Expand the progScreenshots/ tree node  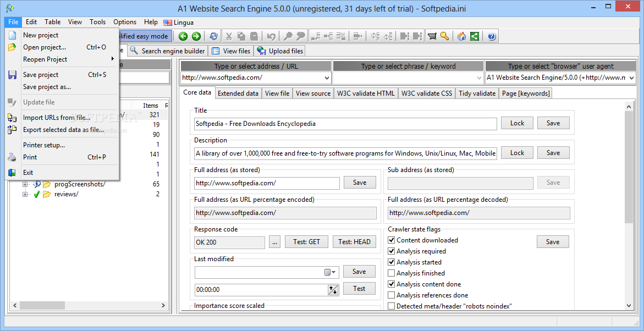pyautogui.click(x=25, y=184)
